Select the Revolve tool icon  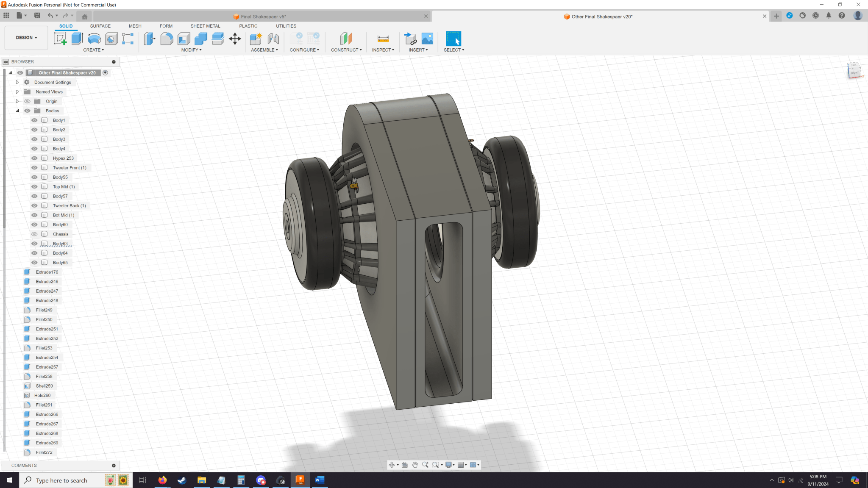point(94,39)
